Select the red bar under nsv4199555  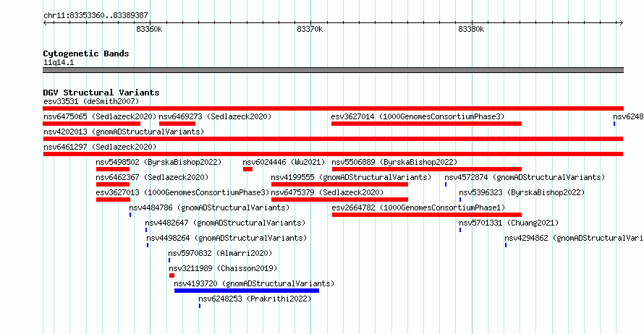coord(339,184)
